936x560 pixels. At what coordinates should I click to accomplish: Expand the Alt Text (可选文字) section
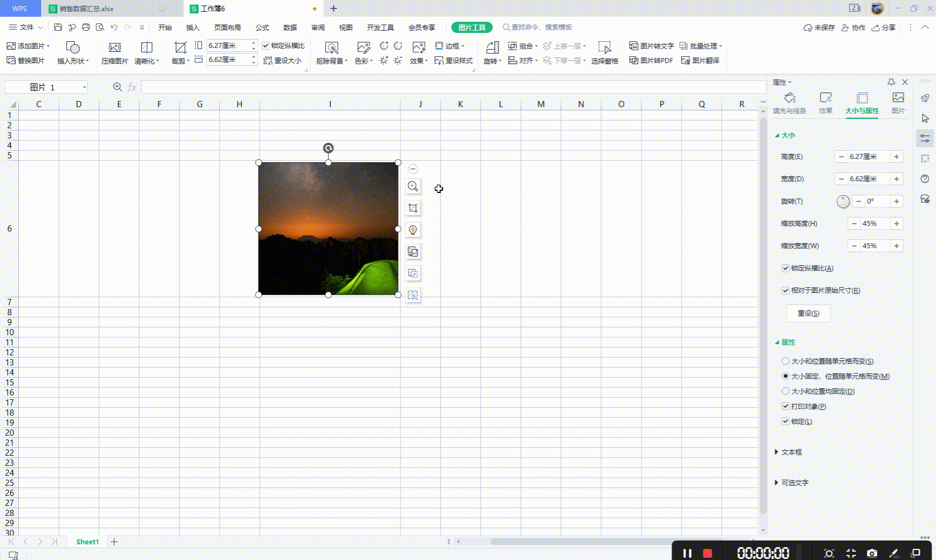point(792,483)
